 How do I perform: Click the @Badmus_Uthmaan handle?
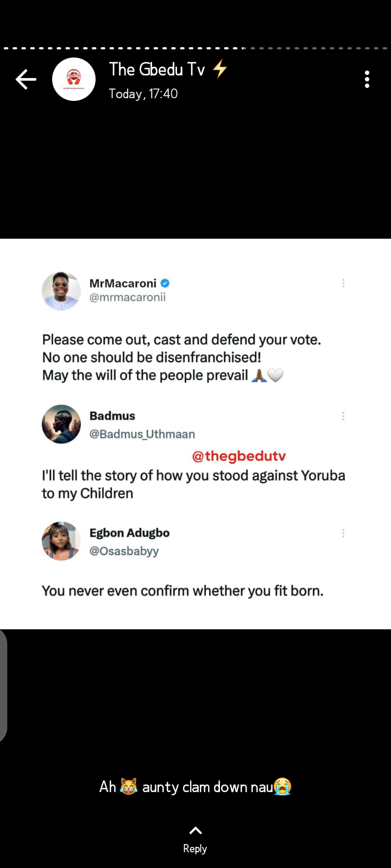142,434
